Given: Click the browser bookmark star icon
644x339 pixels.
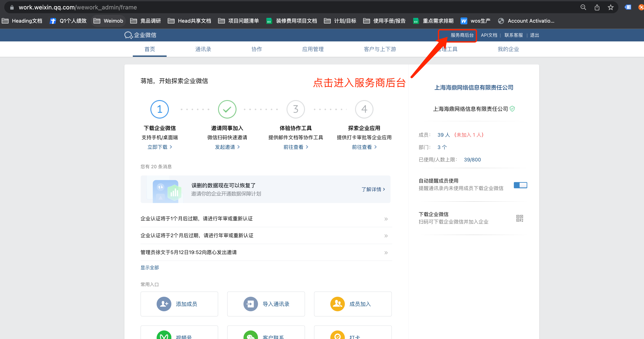Looking at the screenshot, I should click(x=610, y=7).
